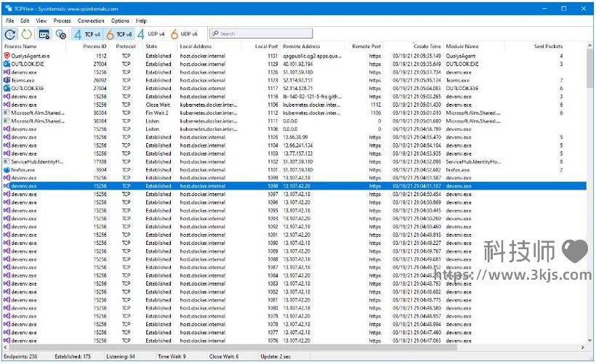
Task: Click Microsoft.Alm.Shared icon on port 1111 row
Action: 7,121
